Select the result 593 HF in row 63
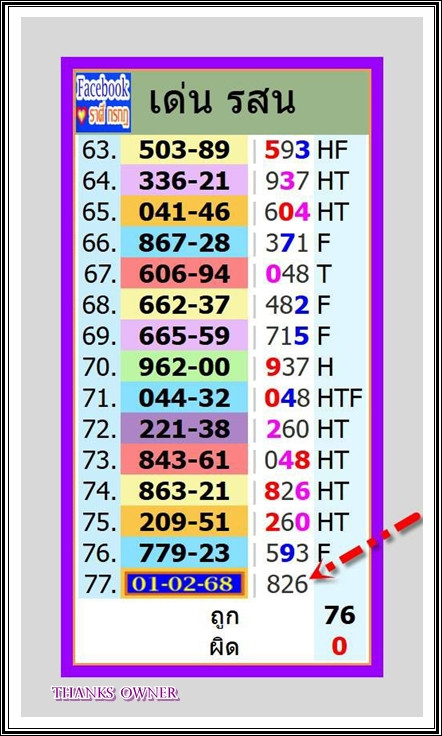The image size is (442, 736). [x=306, y=150]
